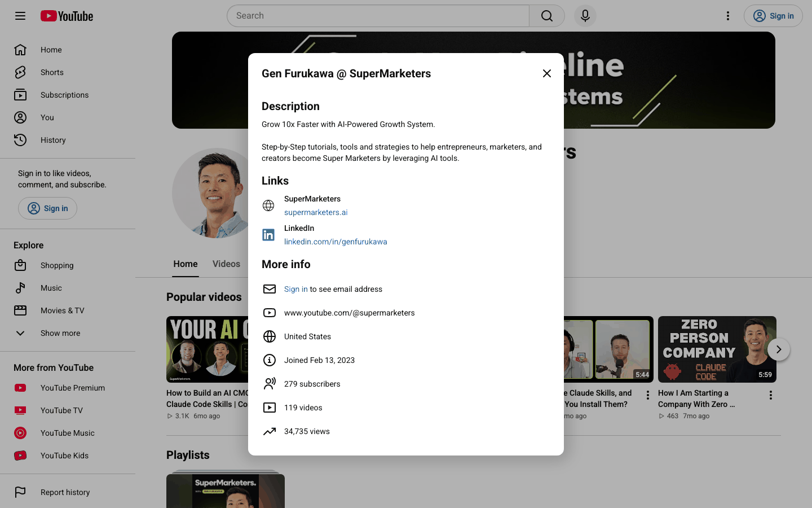The image size is (812, 508).
Task: Click the 34,735 views text
Action: [x=307, y=431]
